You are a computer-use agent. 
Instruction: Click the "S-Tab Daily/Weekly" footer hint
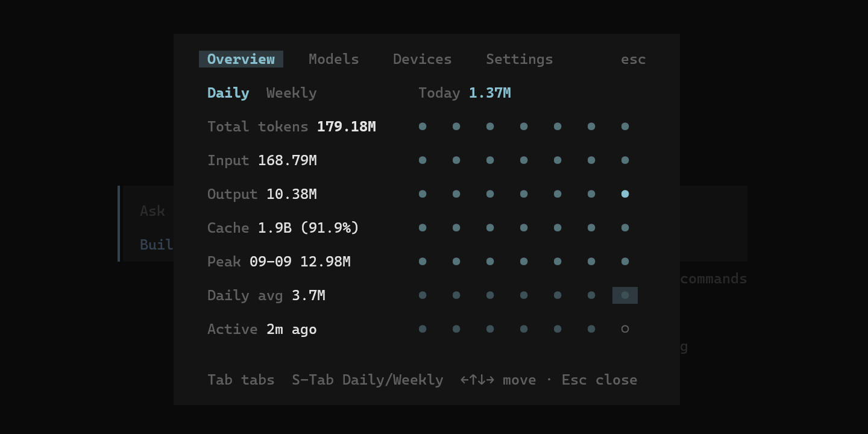pyautogui.click(x=368, y=380)
